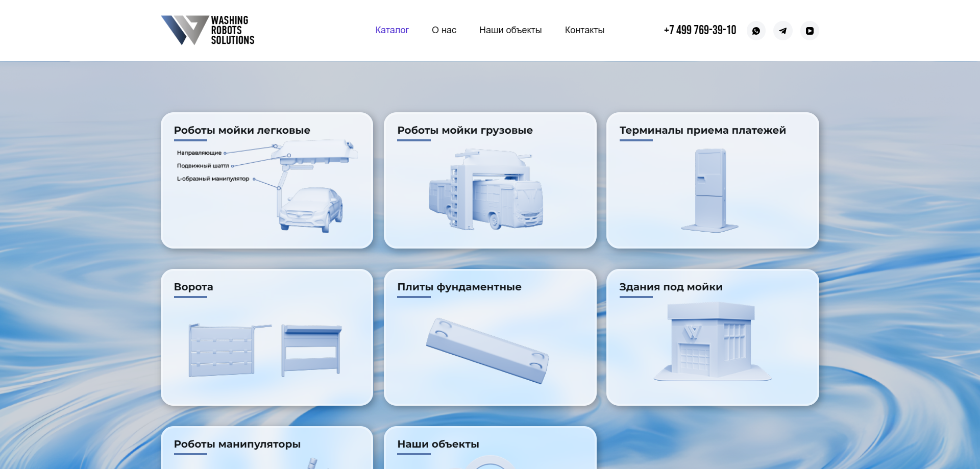Open the WhatsApp contact icon

pos(756,31)
